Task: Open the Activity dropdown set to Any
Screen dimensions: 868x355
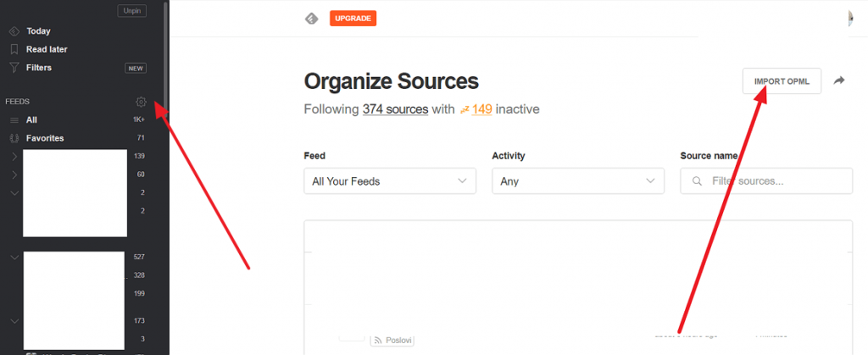Action: [x=578, y=180]
